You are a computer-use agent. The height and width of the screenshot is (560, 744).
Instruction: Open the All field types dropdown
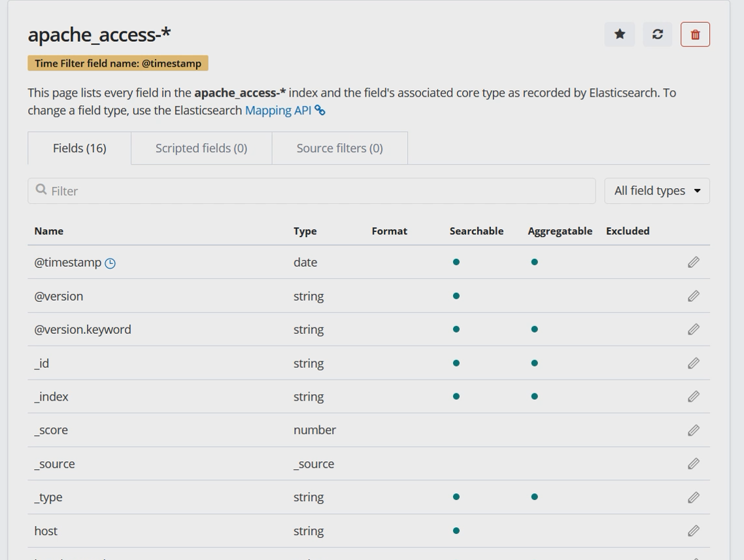(656, 191)
